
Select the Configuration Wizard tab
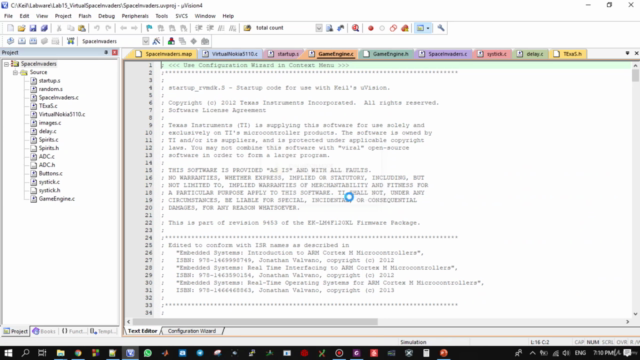192,331
